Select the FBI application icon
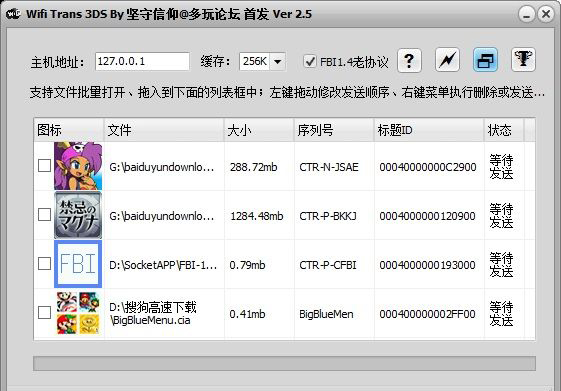This screenshot has width=561, height=391. (78, 264)
